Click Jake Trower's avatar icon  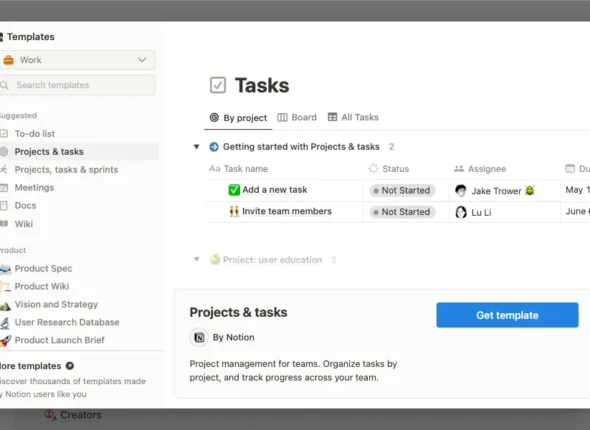pos(461,191)
